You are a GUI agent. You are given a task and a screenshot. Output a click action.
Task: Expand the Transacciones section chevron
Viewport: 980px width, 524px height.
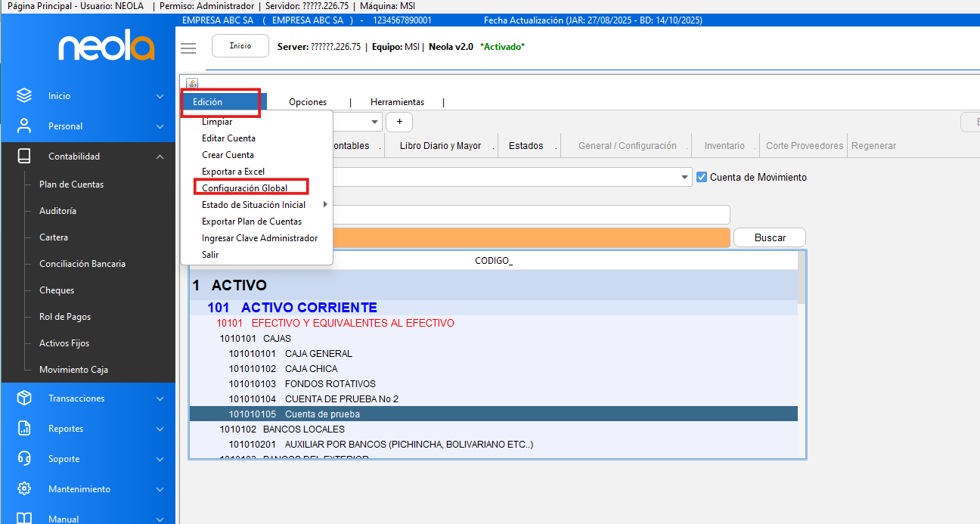tap(160, 398)
